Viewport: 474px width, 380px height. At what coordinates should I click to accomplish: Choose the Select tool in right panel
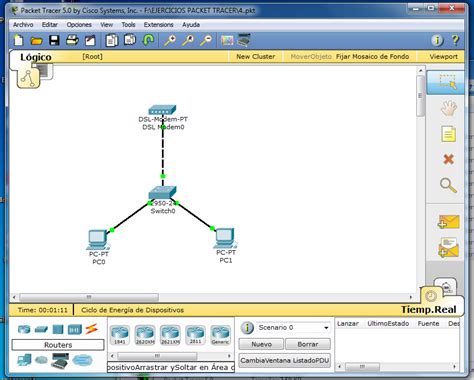[x=445, y=82]
